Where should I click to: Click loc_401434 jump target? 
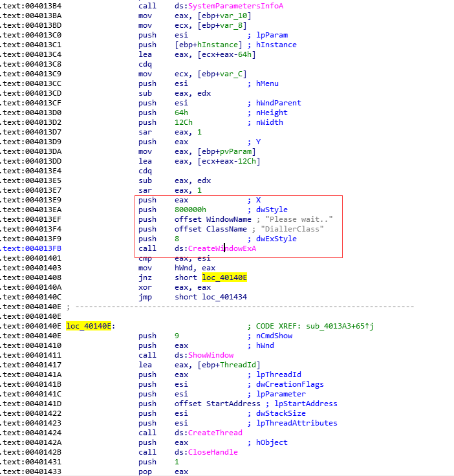tap(224, 297)
